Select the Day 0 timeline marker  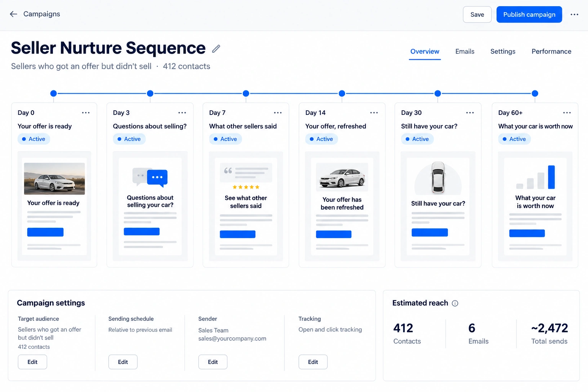click(x=54, y=93)
